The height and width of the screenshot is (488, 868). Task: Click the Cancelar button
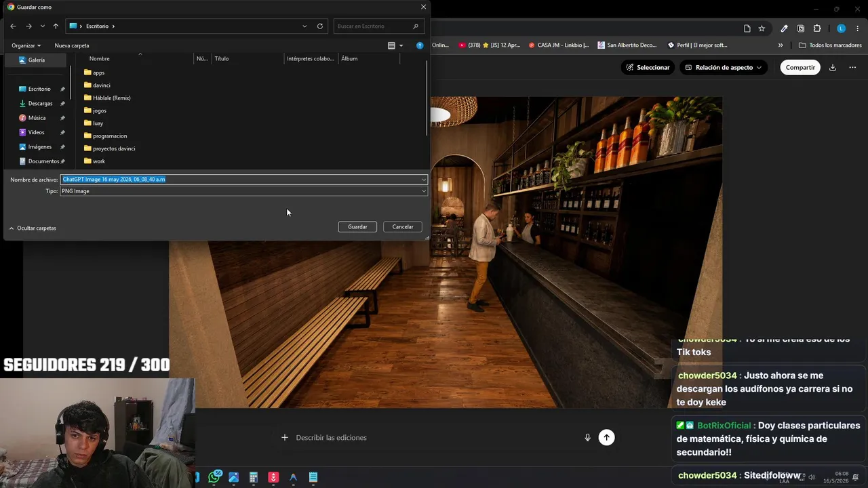click(x=403, y=227)
